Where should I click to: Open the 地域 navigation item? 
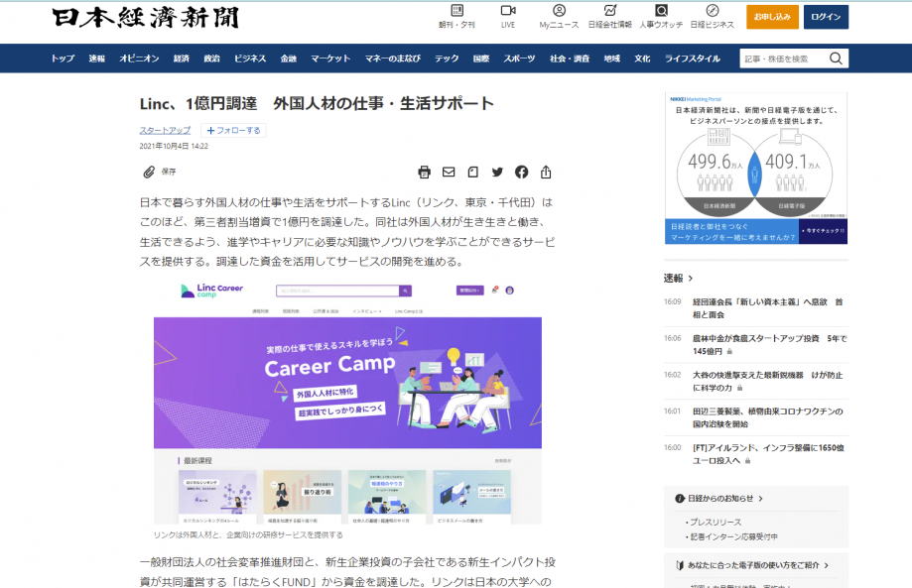coord(612,59)
